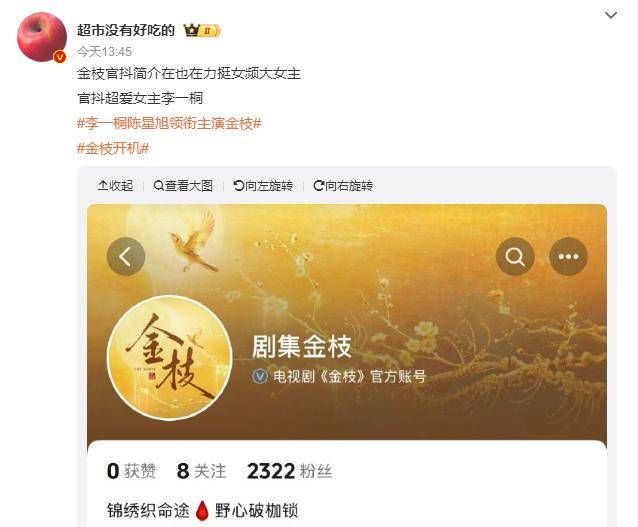This screenshot has height=527, width=638.
Task: Click the blue verified badge by 官方账号
Action: pyautogui.click(x=260, y=376)
